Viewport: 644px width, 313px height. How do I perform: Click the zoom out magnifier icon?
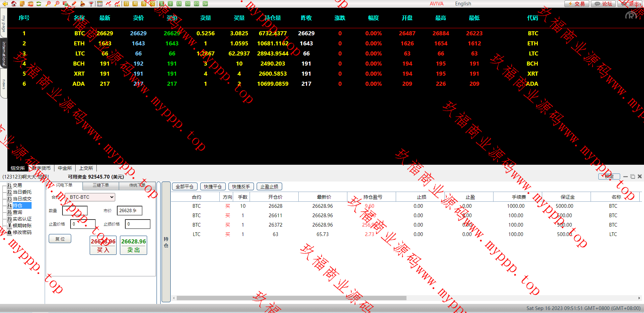pos(57,4)
